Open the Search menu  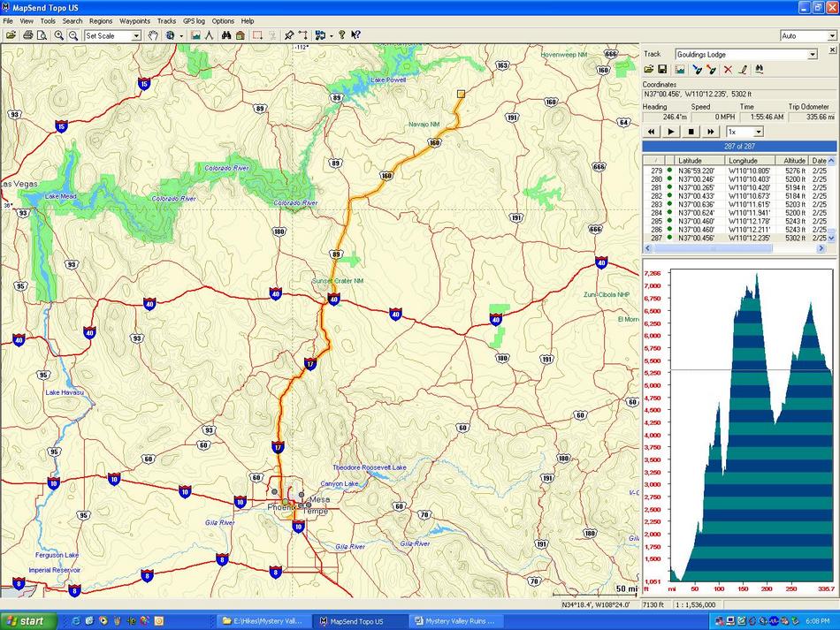[x=73, y=21]
